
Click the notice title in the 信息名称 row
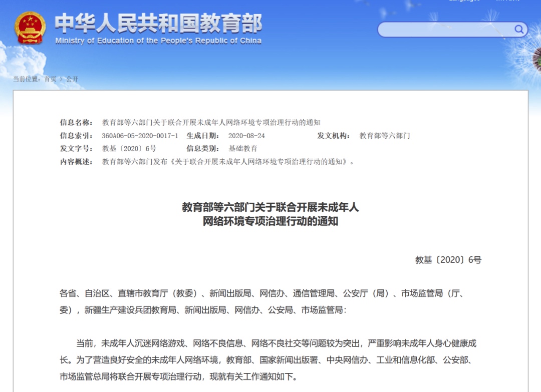211,122
